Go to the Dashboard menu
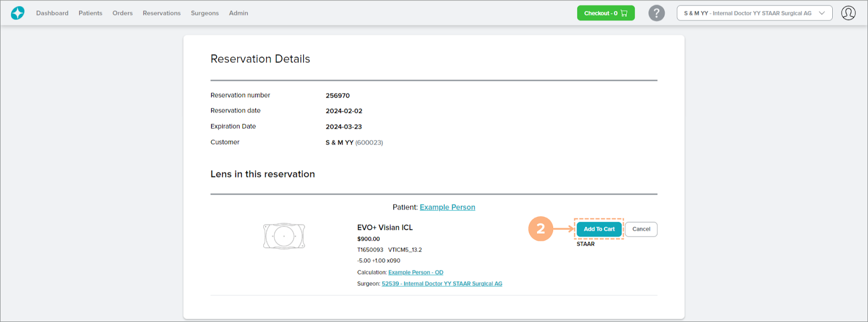This screenshot has height=322, width=868. tap(52, 13)
